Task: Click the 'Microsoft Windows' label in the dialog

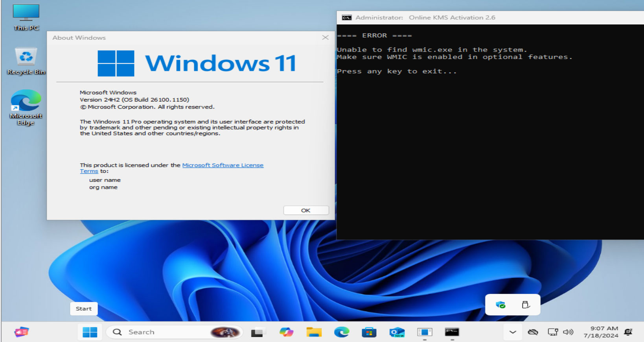Action: [108, 92]
